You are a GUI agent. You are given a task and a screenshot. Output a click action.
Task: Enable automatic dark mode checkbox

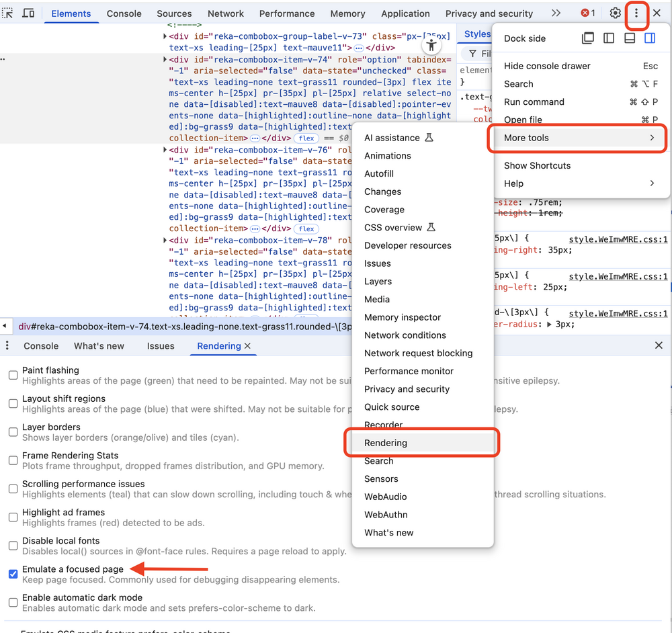coord(13,602)
